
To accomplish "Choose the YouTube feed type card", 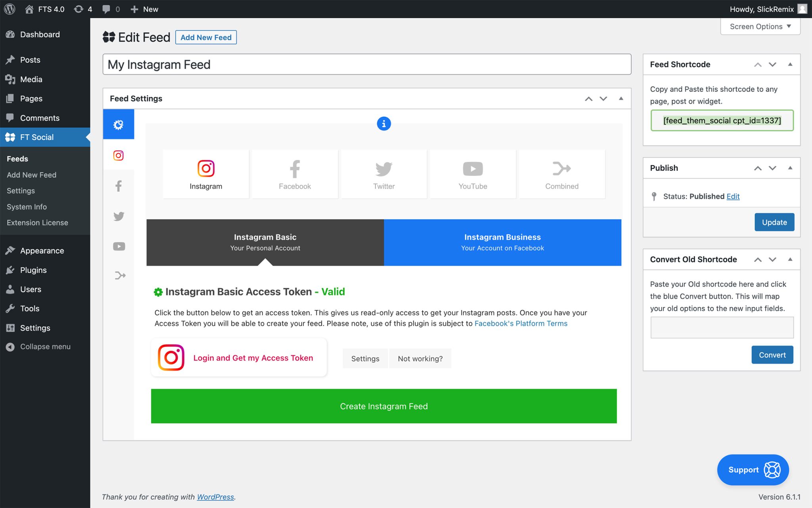I will tap(473, 174).
